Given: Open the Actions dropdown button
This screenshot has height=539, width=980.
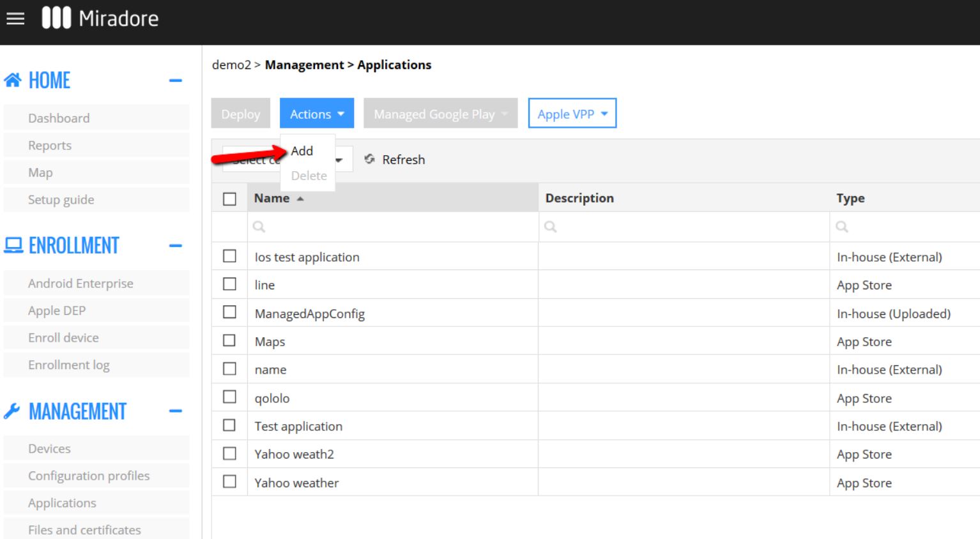Looking at the screenshot, I should point(317,114).
